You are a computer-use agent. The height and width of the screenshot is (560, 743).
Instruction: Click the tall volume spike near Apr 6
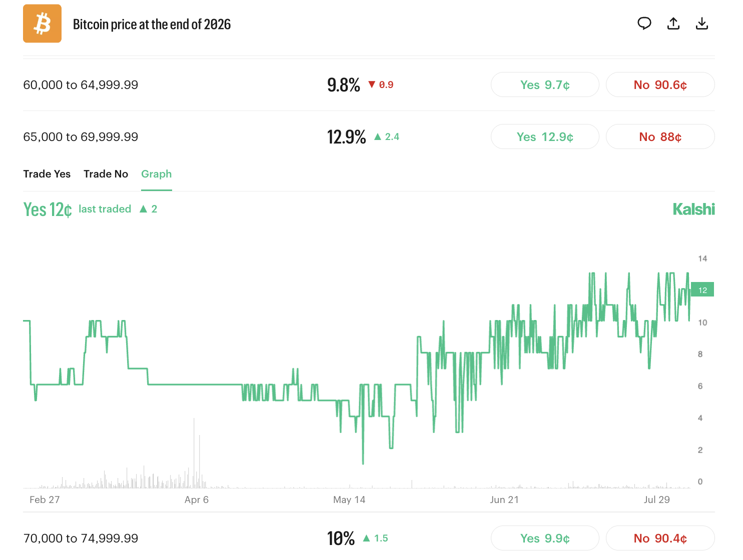point(194,452)
